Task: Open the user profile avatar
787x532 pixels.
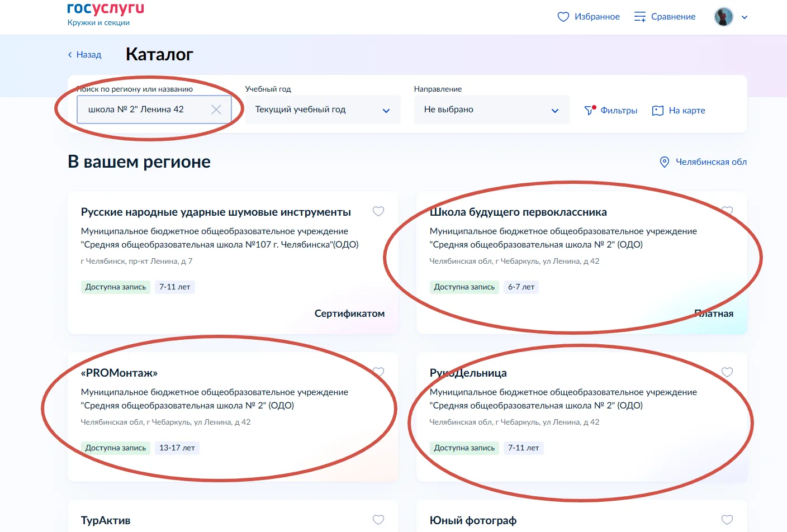Action: tap(724, 17)
